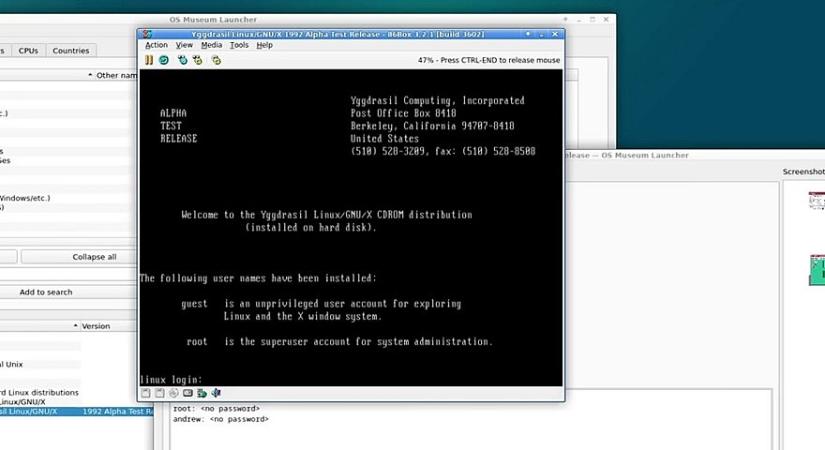The height and width of the screenshot is (450, 825).
Task: Click first floppy drive status icon
Action: coord(146,393)
